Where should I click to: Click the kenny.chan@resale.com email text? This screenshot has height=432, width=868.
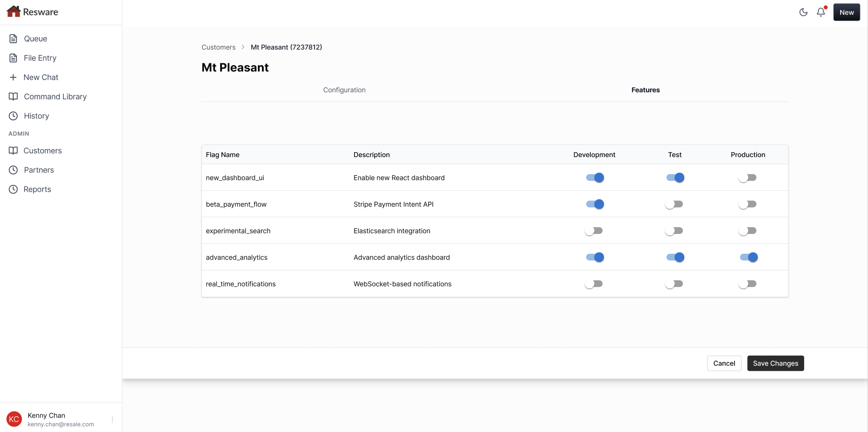click(61, 424)
